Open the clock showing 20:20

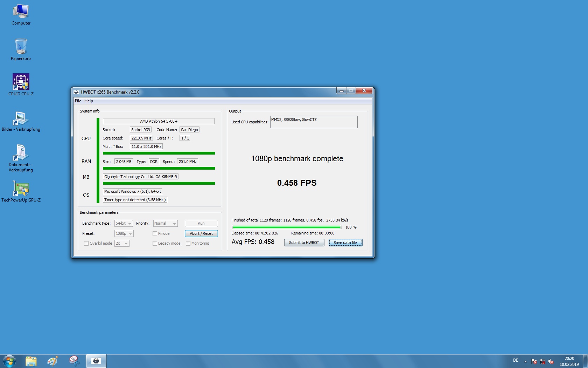[x=569, y=361]
